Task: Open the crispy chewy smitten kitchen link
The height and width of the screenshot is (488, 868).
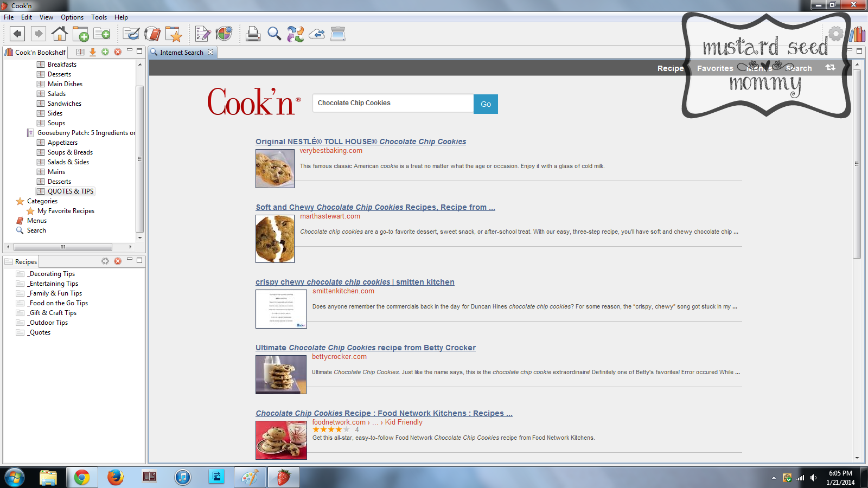Action: tap(355, 282)
